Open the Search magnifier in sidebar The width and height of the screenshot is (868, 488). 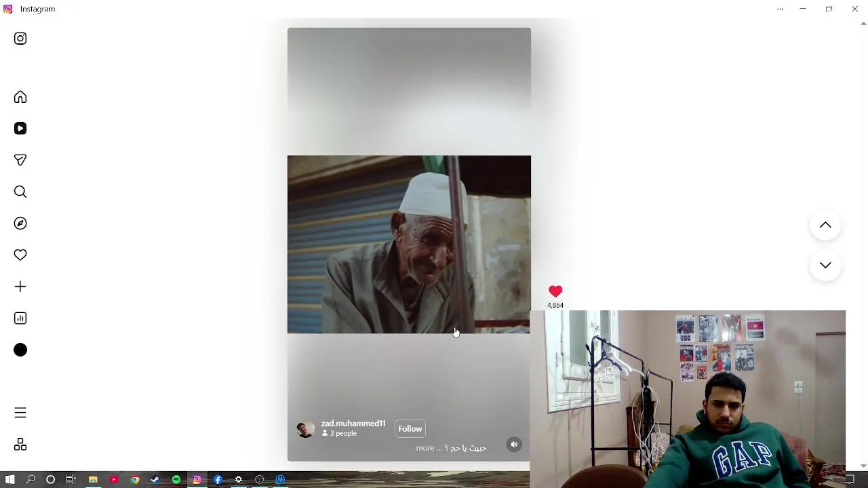[x=20, y=192]
